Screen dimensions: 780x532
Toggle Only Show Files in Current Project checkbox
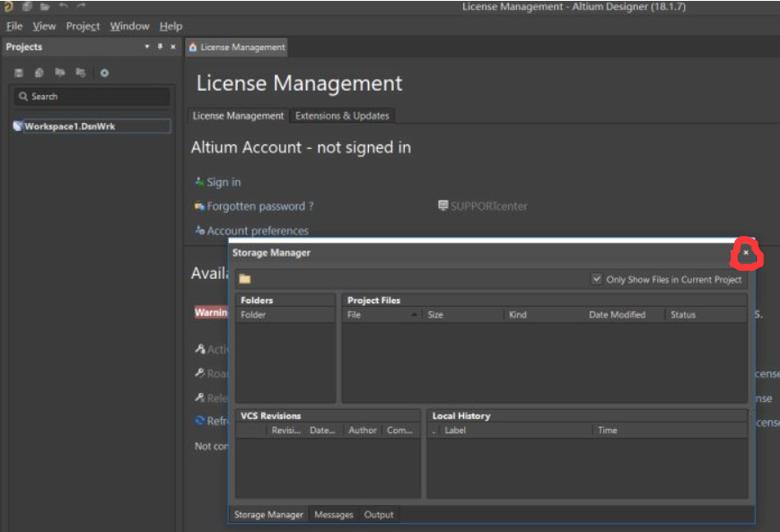(x=596, y=279)
